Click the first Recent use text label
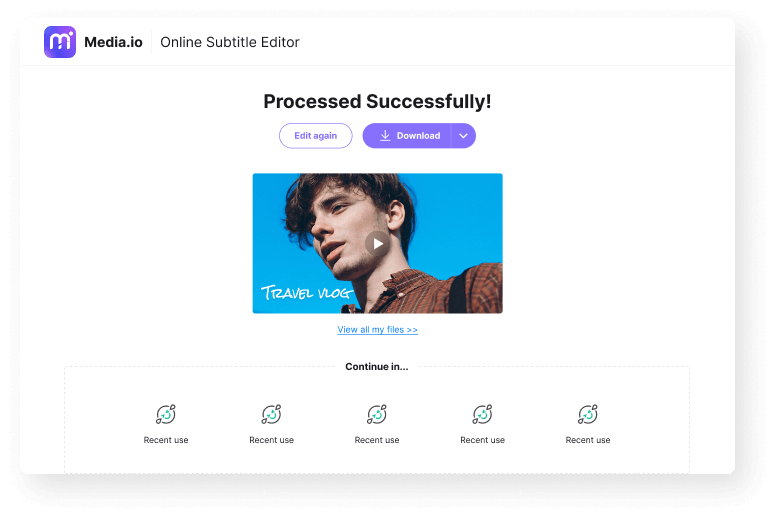The image size is (777, 518). click(x=166, y=440)
